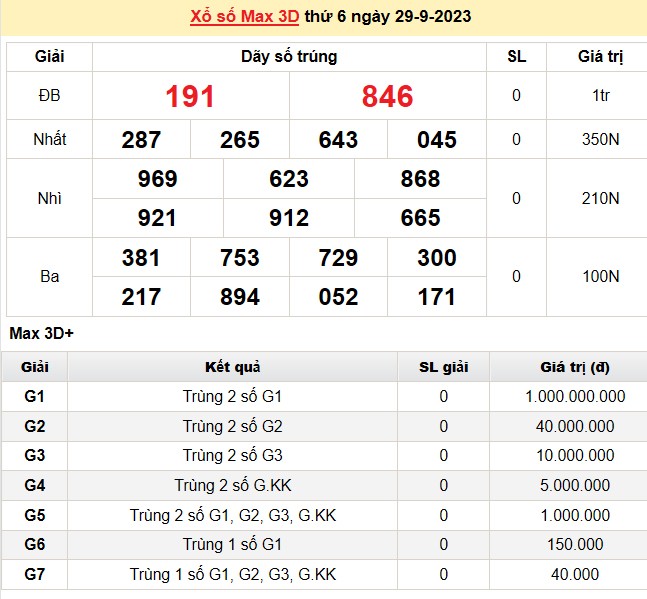This screenshot has width=647, height=599.
Task: Select special prize number 191
Action: (190, 96)
